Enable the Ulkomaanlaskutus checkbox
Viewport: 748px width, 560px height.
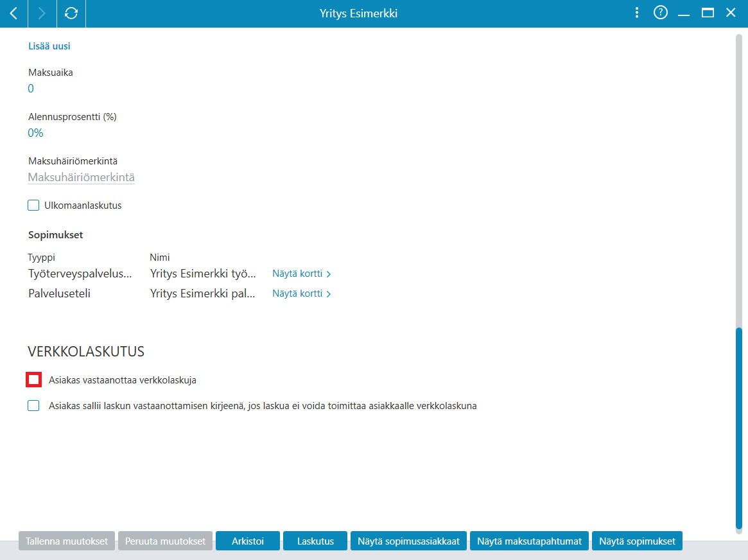coord(33,206)
